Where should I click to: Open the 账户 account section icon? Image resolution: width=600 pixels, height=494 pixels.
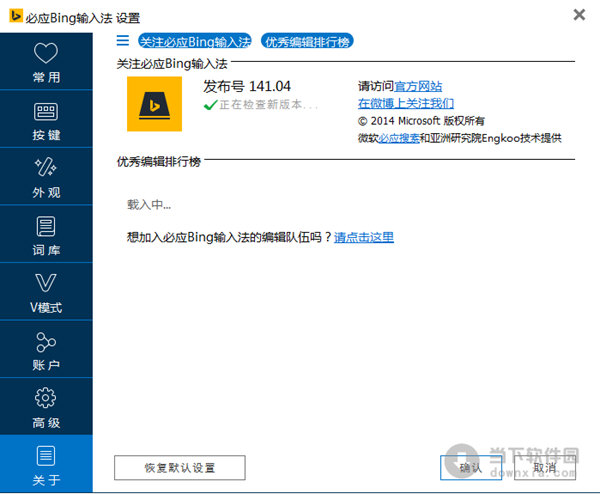click(x=46, y=342)
